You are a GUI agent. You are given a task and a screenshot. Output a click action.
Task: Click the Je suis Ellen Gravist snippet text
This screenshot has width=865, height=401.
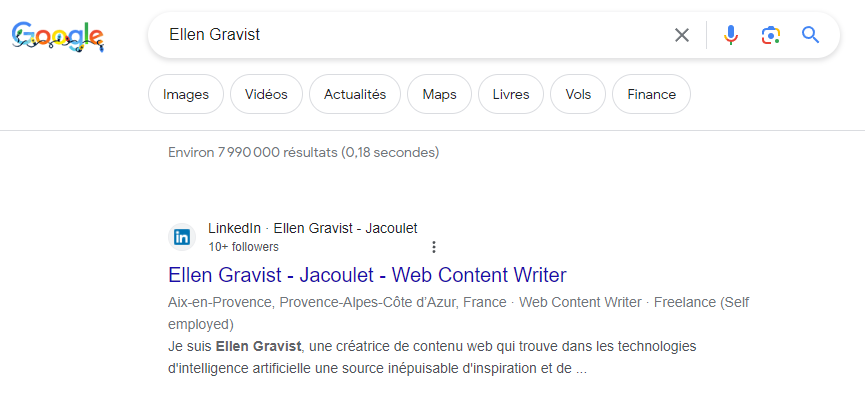click(432, 357)
